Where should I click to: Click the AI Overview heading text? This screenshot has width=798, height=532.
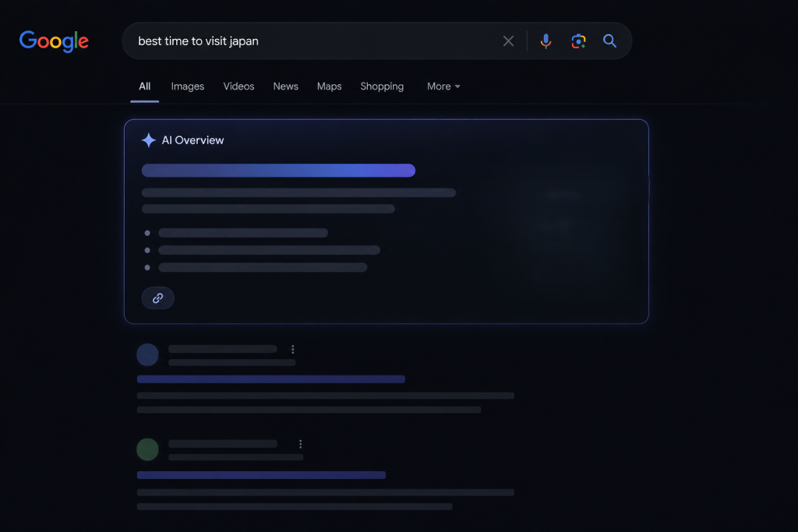tap(193, 140)
